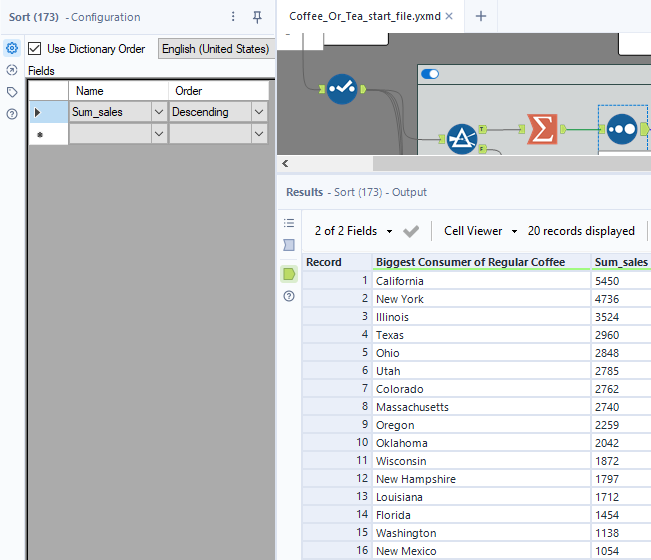
Task: Show the messages list icon in Results
Action: 289,223
